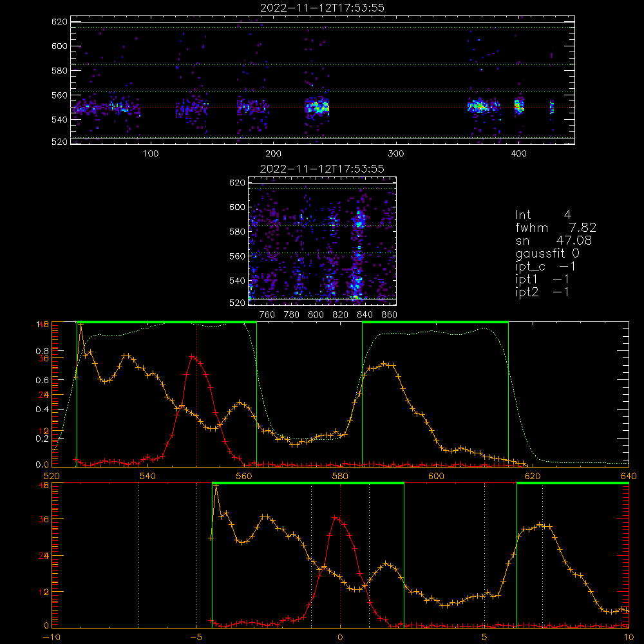Screen dimensions: 644x644
Task: Click the 0.8 y-axis label of profile plot
Action: tap(42, 351)
